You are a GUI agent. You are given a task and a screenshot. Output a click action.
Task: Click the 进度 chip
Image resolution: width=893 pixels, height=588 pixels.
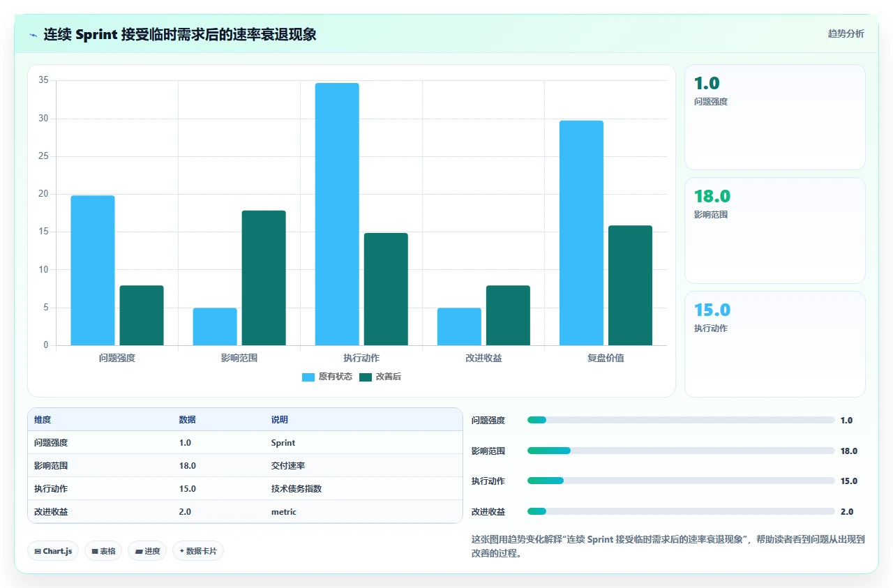(x=147, y=551)
